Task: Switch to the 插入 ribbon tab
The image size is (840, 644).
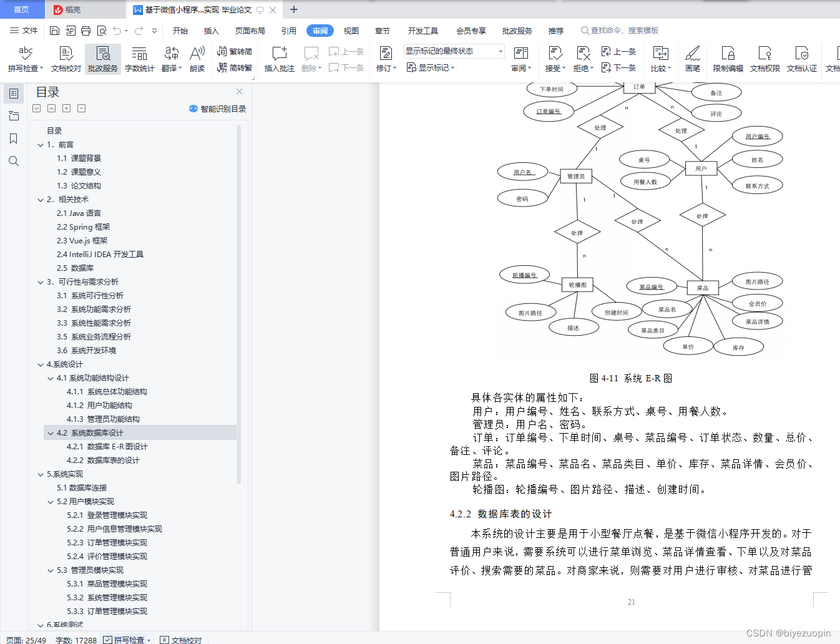Action: click(x=212, y=31)
